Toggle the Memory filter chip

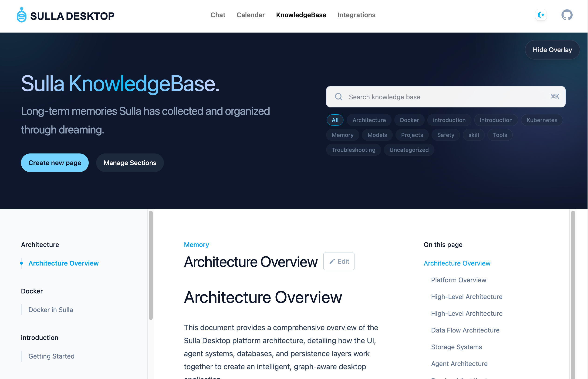click(342, 135)
